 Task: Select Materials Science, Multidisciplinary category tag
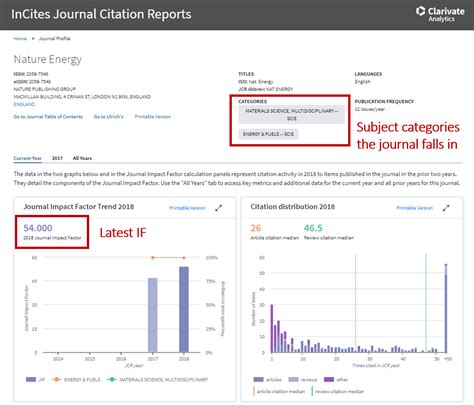pyautogui.click(x=292, y=115)
